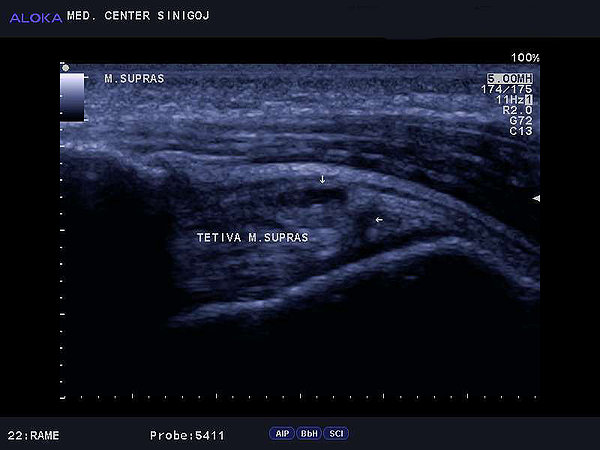Click the Probe:5411 label
The image size is (600, 450).
pos(187,435)
